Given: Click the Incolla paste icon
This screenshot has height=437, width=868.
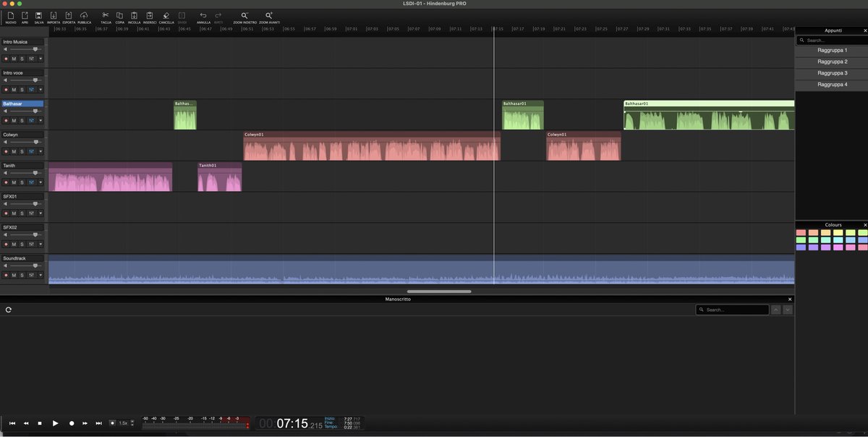Looking at the screenshot, I should click(x=134, y=15).
